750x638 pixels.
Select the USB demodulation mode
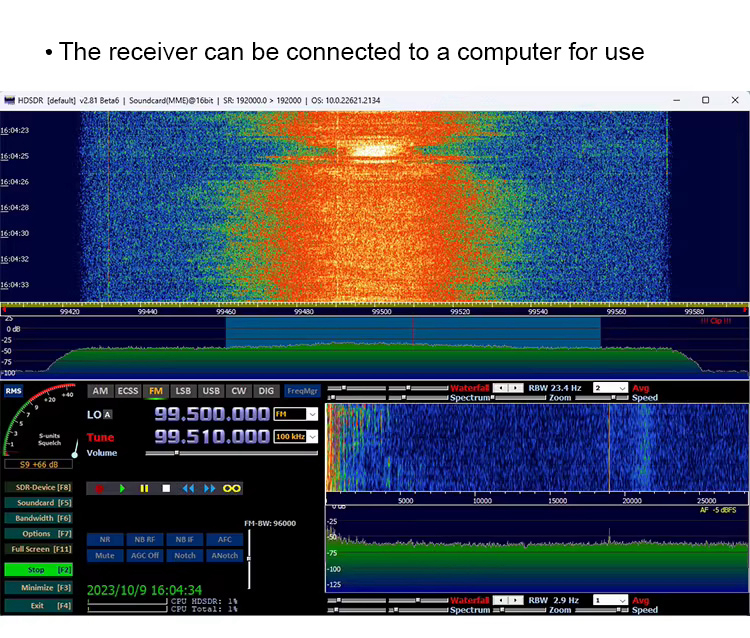coord(211,391)
